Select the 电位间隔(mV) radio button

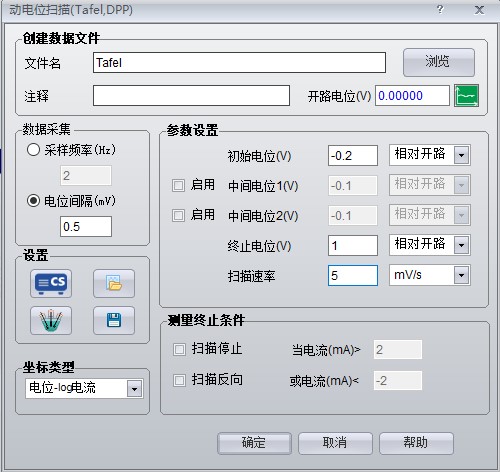pos(33,201)
